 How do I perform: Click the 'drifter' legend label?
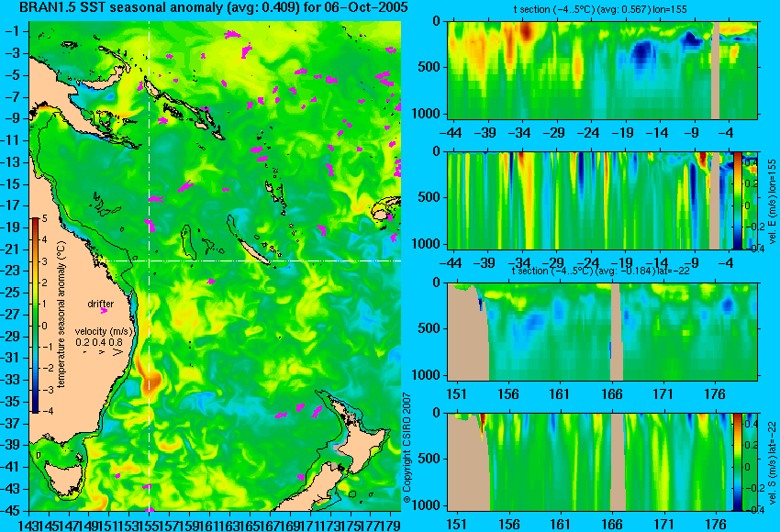point(101,304)
